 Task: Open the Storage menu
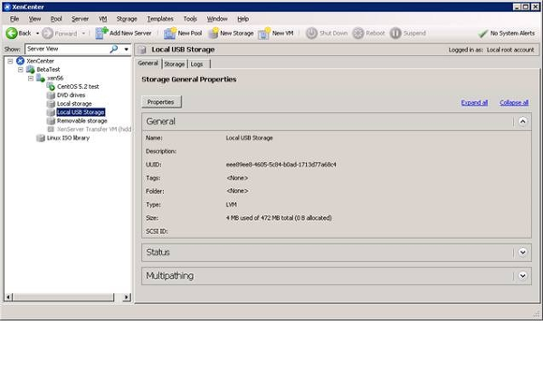tap(127, 19)
